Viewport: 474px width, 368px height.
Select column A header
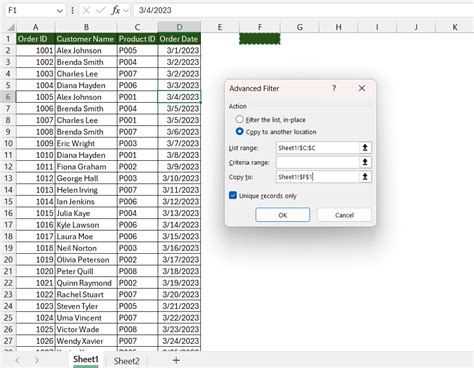click(x=36, y=27)
